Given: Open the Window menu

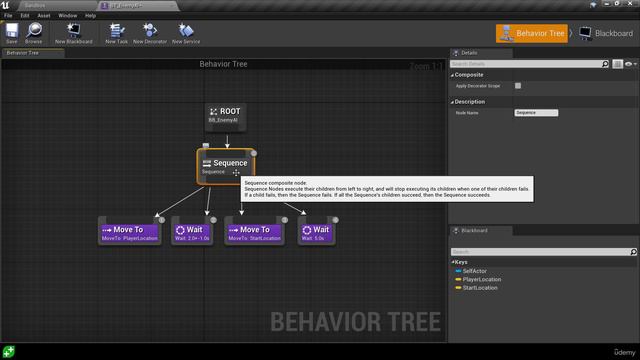Looking at the screenshot, I should [x=68, y=16].
